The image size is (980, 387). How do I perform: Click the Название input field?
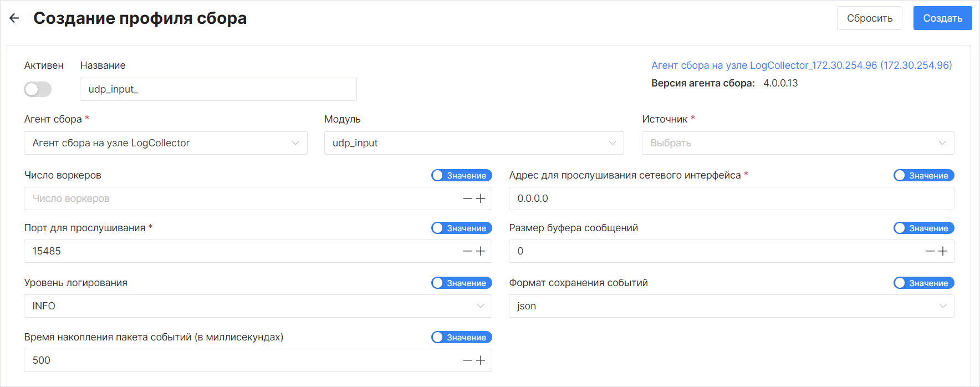(x=218, y=89)
